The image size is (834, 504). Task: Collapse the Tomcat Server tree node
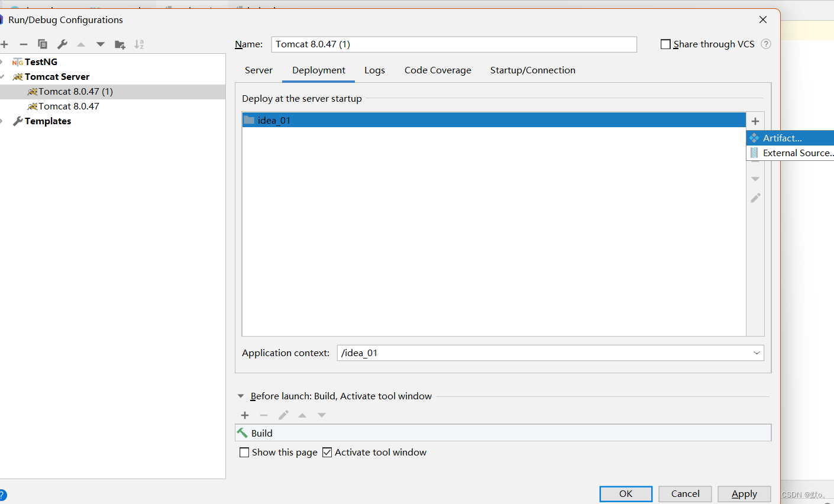2,77
